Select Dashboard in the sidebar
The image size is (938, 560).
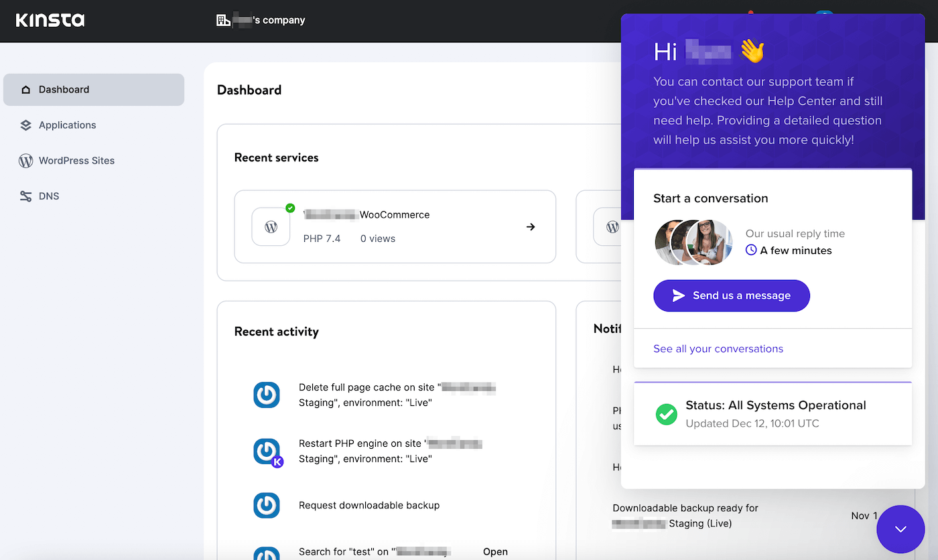pos(94,90)
